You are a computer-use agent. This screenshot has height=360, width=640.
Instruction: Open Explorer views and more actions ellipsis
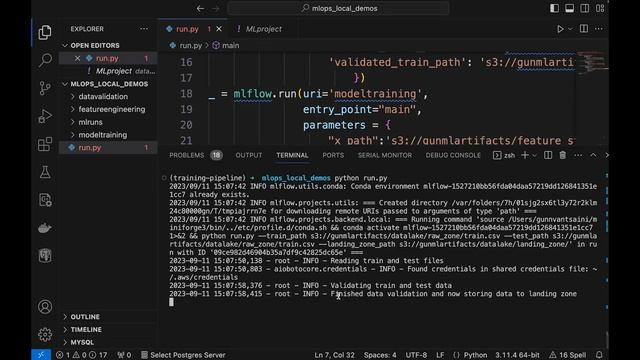(x=144, y=29)
